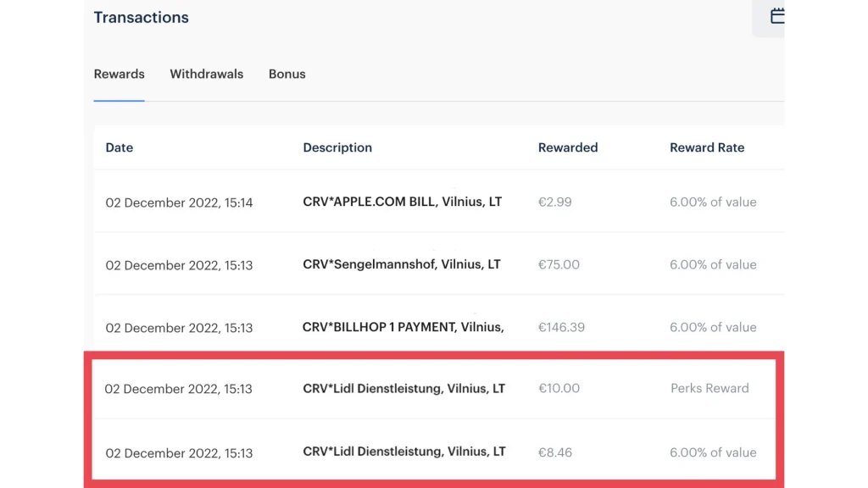Open the CRV*APPLE.COM BILL transaction
The width and height of the screenshot is (868, 488).
[x=402, y=202]
